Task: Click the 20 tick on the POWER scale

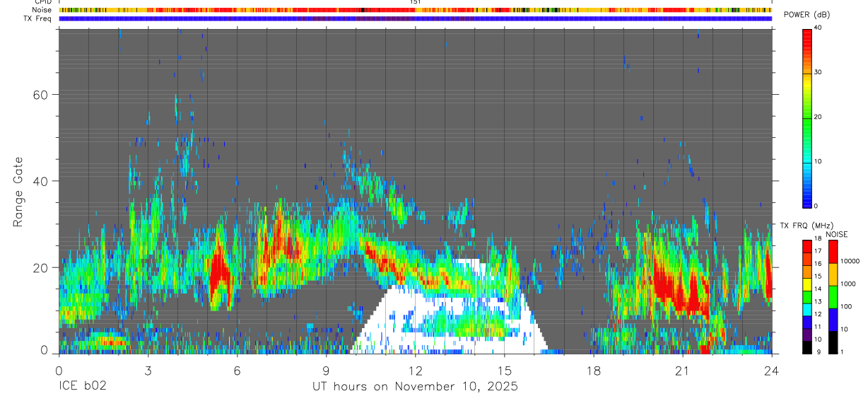Action: 818,117
